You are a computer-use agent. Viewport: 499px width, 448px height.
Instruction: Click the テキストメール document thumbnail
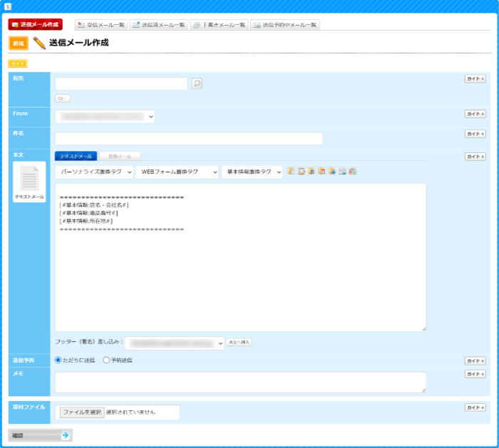[29, 182]
